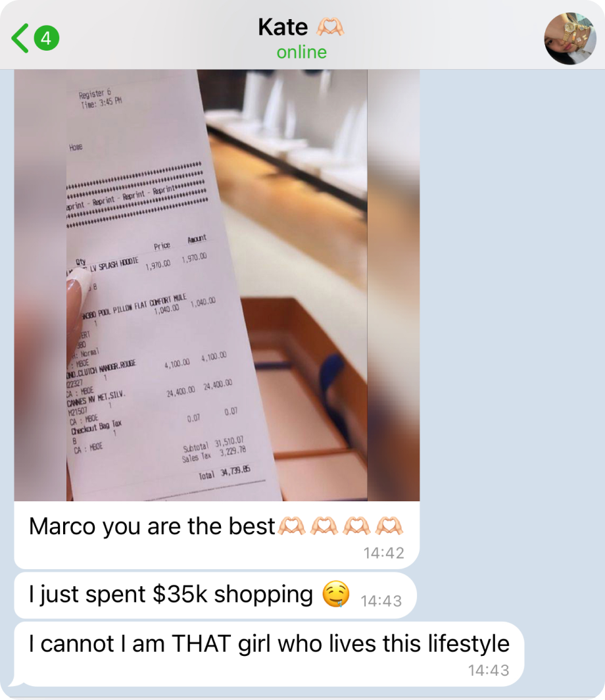Screen dimensions: 605x700
Task: Tap the 14:43 timestamp on the $35k message
Action: 381,601
